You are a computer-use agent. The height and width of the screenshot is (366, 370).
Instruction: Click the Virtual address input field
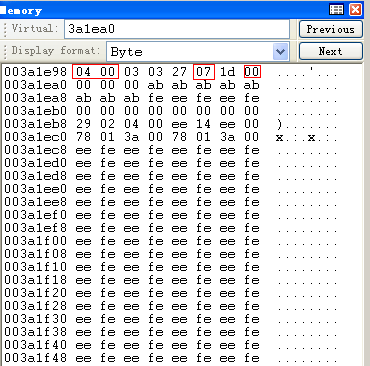[x=177, y=29]
